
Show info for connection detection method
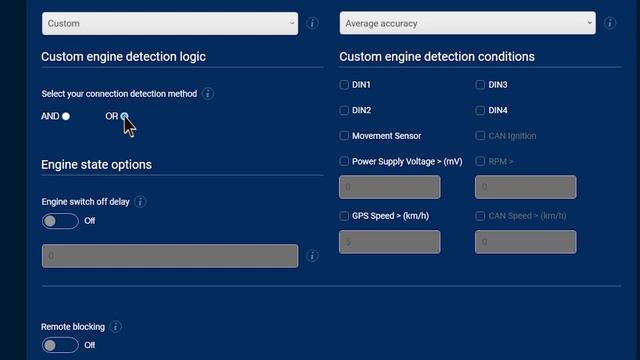[207, 94]
